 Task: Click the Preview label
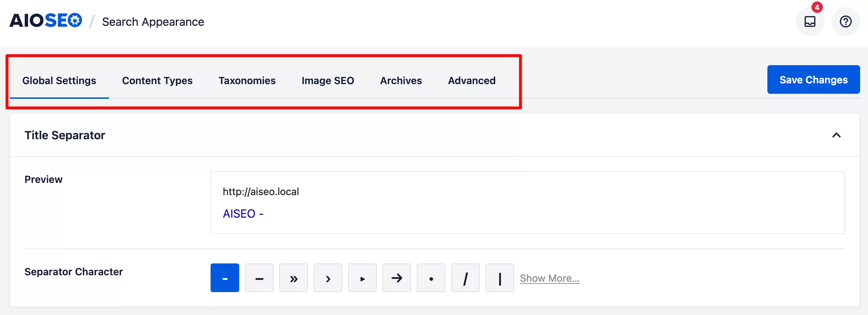coord(43,179)
